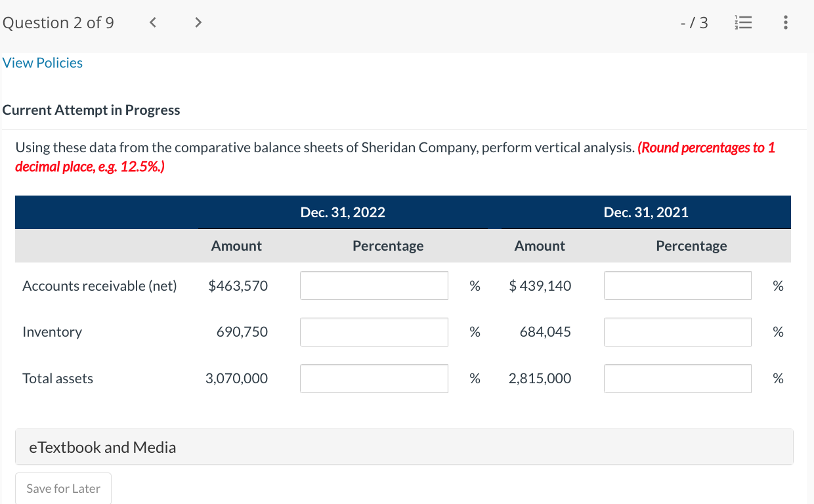The width and height of the screenshot is (814, 504).
Task: Open the View Policies link
Action: click(43, 63)
